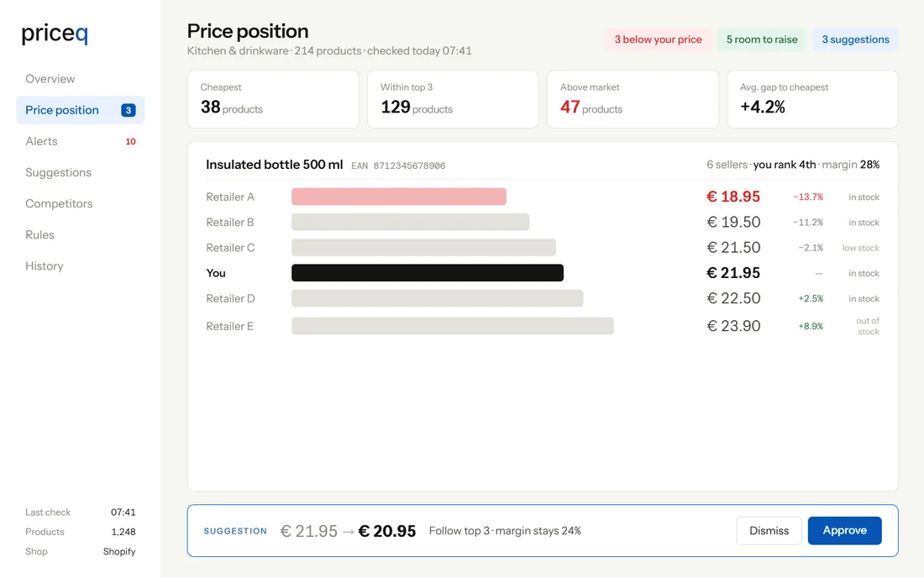Click the priceq logo
The image size is (924, 578).
pyautogui.click(x=55, y=34)
